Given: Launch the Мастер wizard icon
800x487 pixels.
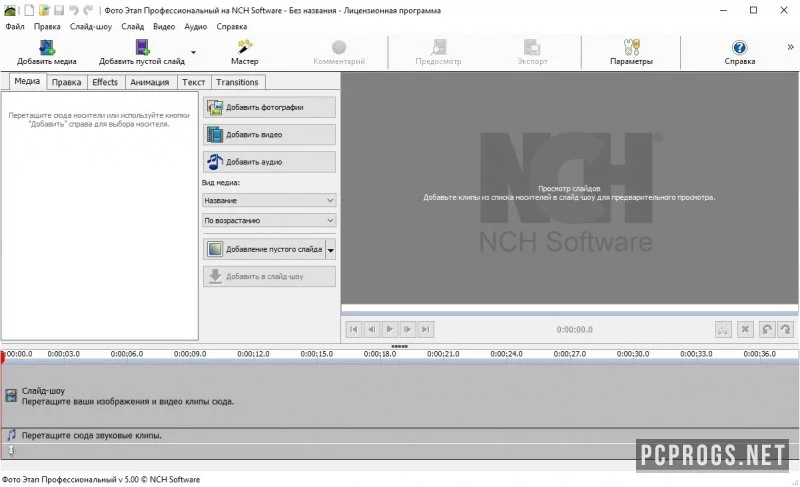Looking at the screenshot, I should click(x=245, y=47).
